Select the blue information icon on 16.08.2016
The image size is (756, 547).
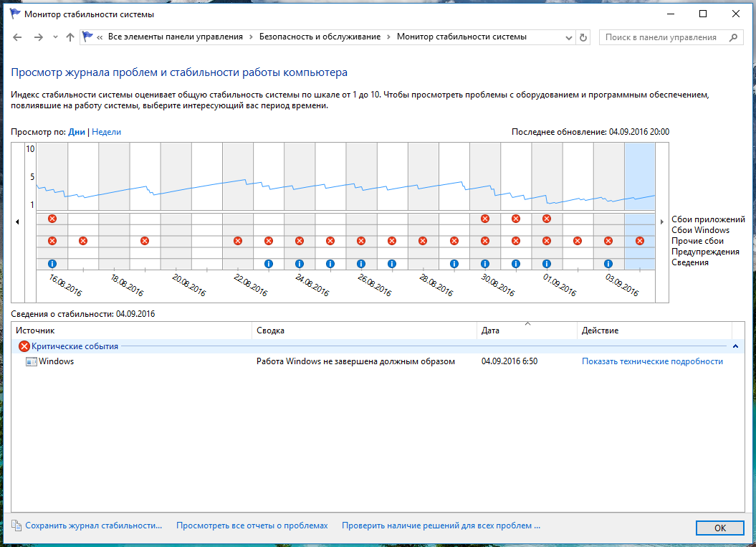click(52, 264)
